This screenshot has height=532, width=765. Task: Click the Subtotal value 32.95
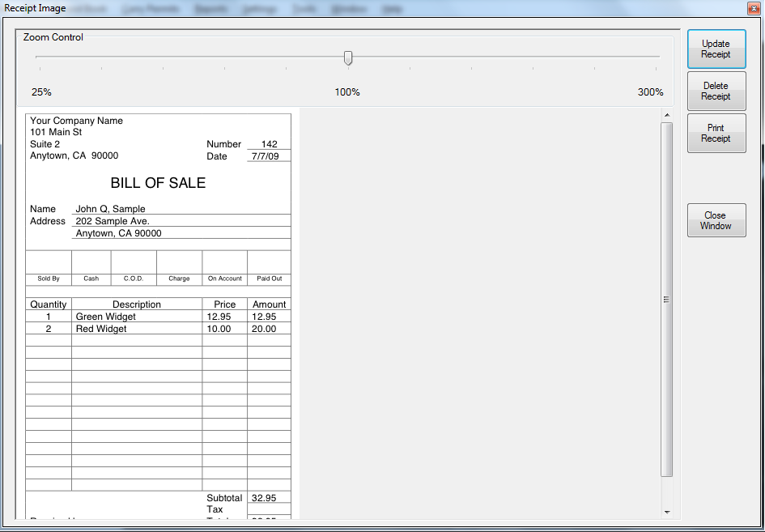click(264, 498)
